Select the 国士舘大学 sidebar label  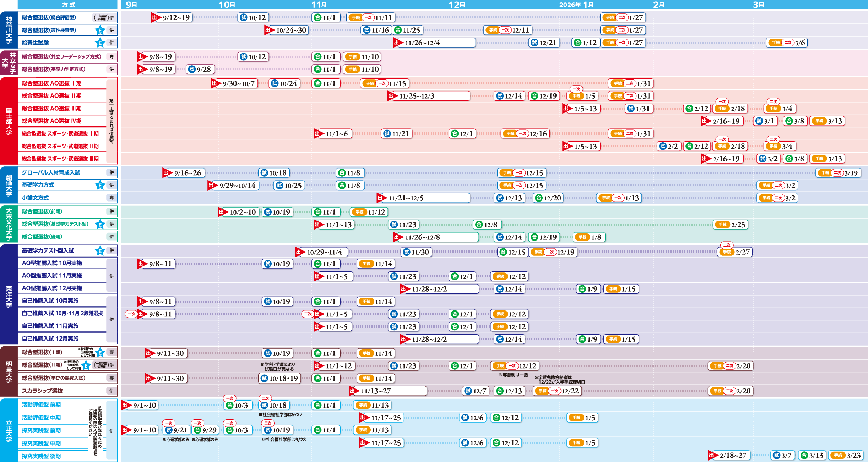[9, 121]
